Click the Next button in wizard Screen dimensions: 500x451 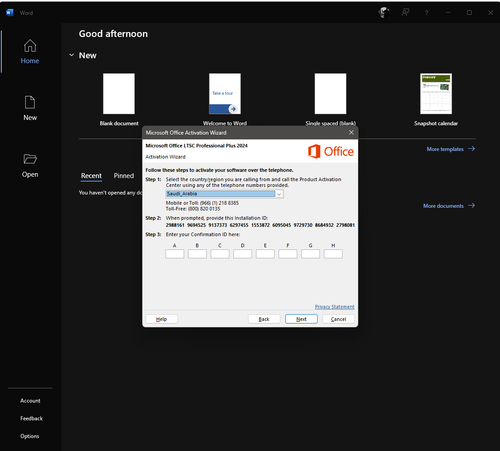[301, 319]
